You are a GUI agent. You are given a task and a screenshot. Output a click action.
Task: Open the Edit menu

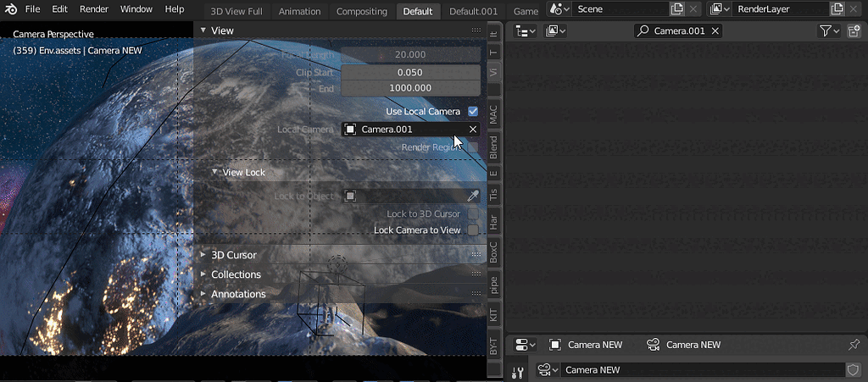tap(60, 9)
